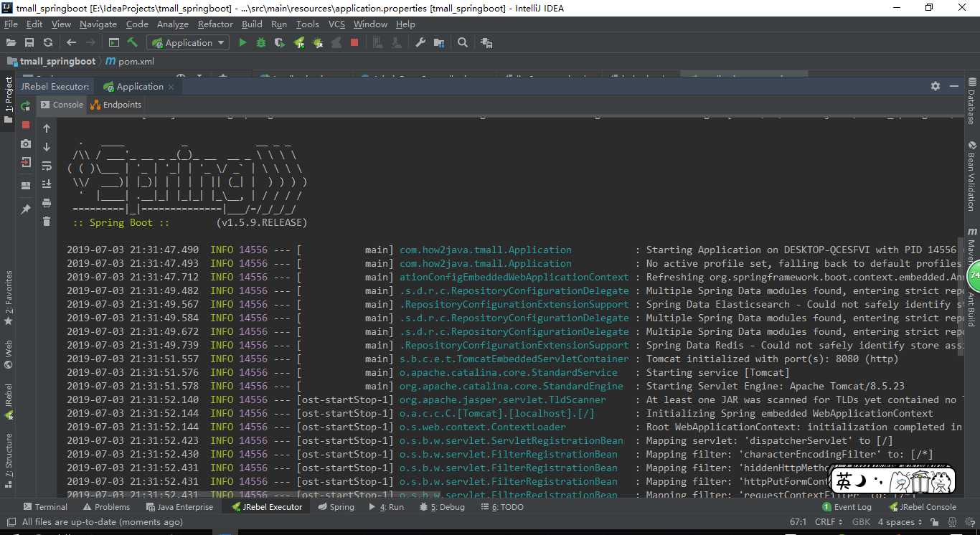Switch to the Endpoints tab
980x535 pixels.
click(x=116, y=105)
